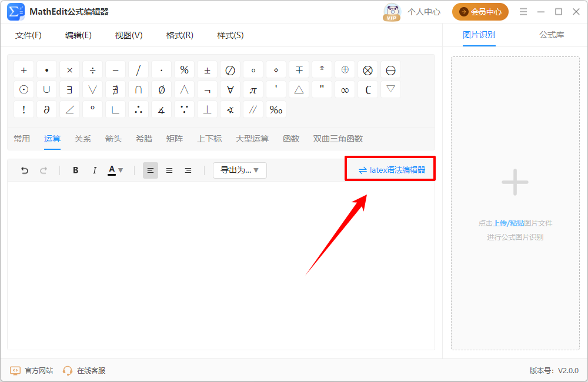Redo the last edit
588x382 pixels.
tap(44, 170)
